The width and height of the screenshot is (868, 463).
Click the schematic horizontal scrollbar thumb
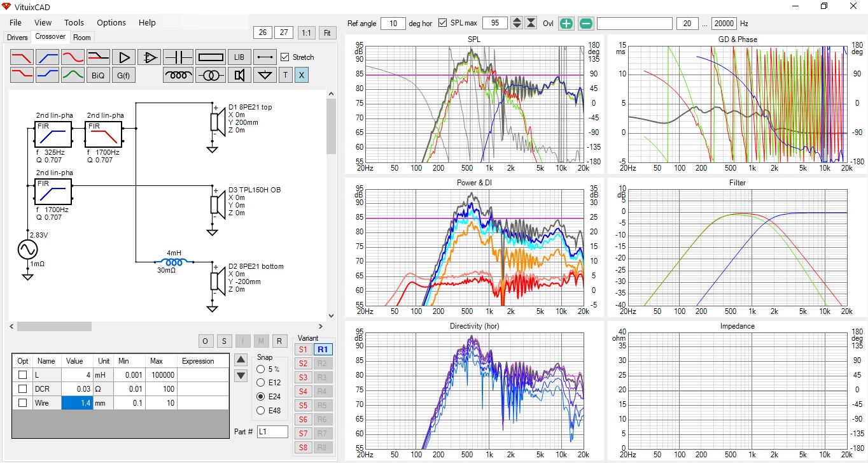point(54,326)
